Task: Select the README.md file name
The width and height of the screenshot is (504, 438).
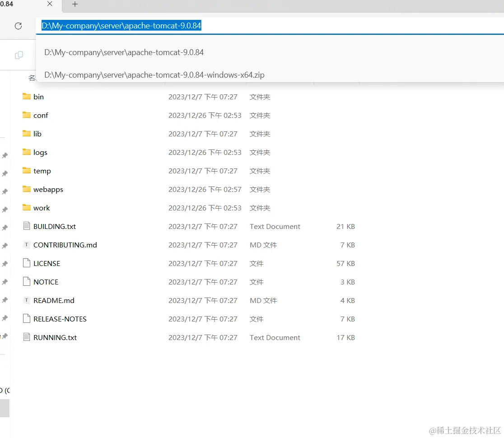Action: click(x=54, y=300)
